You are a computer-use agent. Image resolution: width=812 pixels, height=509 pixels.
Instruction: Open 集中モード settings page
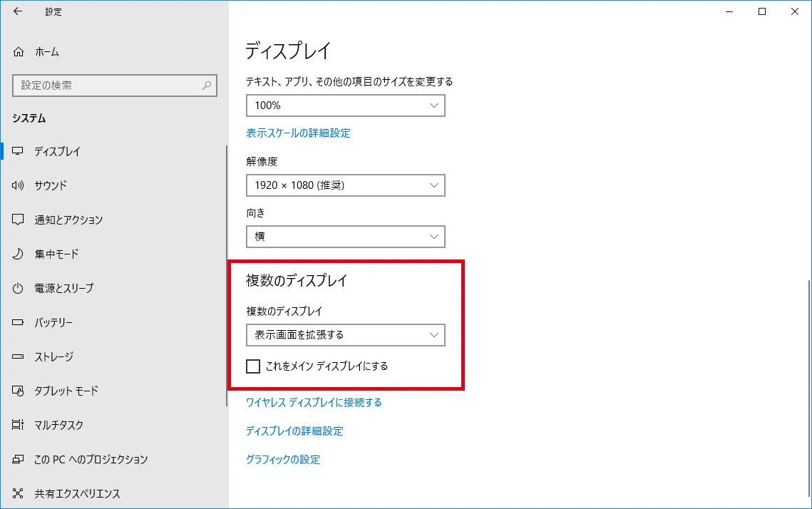[56, 254]
